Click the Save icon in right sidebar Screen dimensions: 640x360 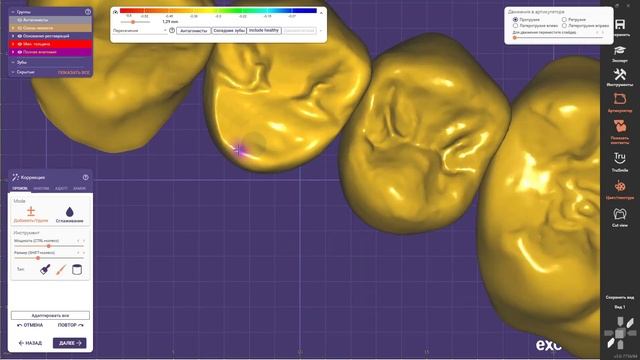point(620,24)
